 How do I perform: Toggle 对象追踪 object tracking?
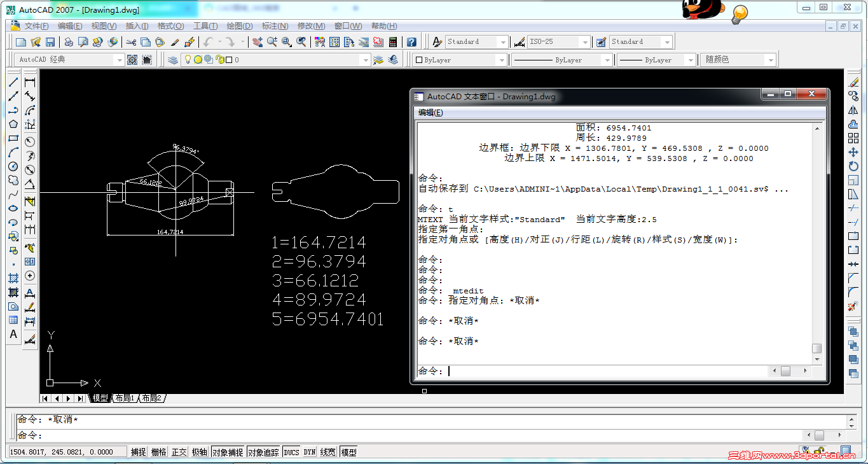click(x=263, y=452)
